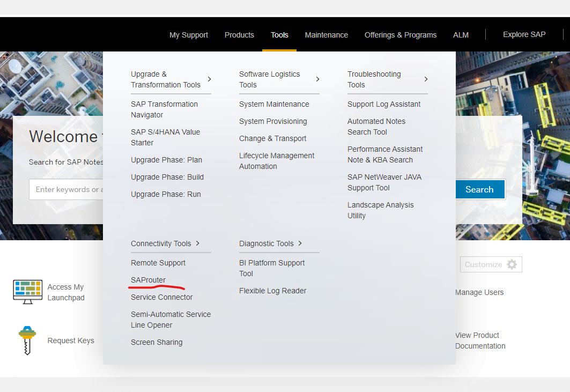Open BI Platform Support Tool
The height and width of the screenshot is (392, 570).
[272, 268]
